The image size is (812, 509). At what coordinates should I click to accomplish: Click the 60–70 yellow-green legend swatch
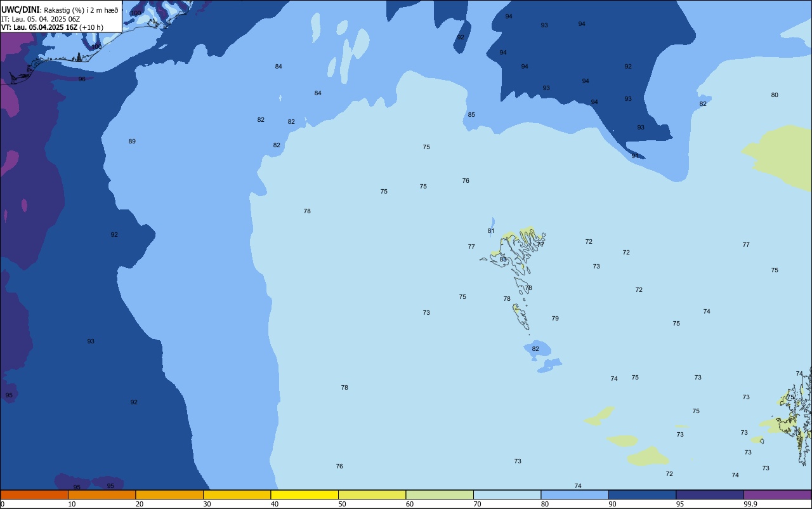tap(440, 494)
